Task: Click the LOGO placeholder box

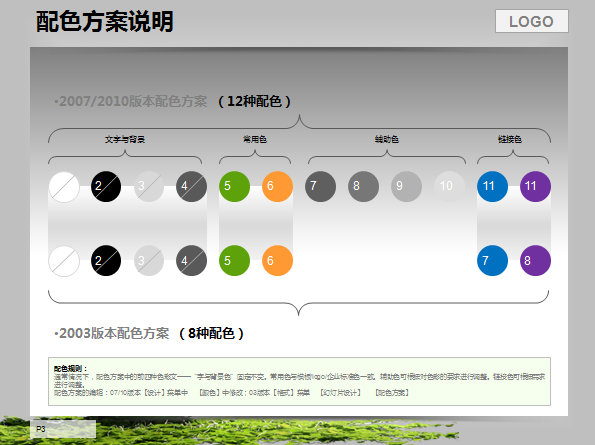Action: (x=532, y=21)
